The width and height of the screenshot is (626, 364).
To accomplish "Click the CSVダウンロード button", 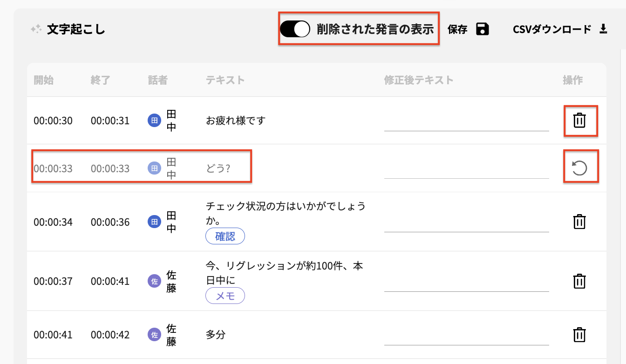I will 555,28.
